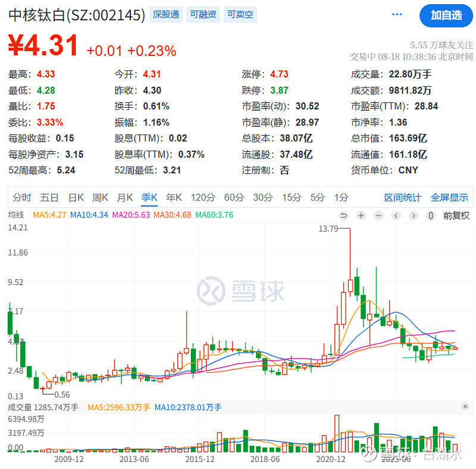Screen dimensions: 476x469
Task: Click the MA5:4.27 moving average label
Action: tap(49, 215)
